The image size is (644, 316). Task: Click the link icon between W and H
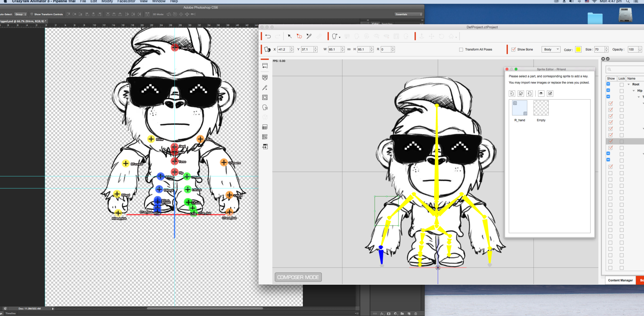pos(349,49)
